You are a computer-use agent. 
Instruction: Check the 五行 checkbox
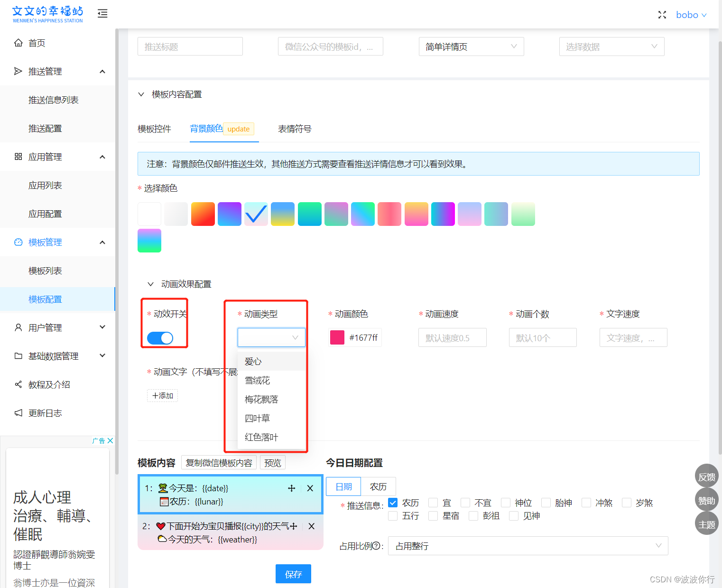pos(393,516)
